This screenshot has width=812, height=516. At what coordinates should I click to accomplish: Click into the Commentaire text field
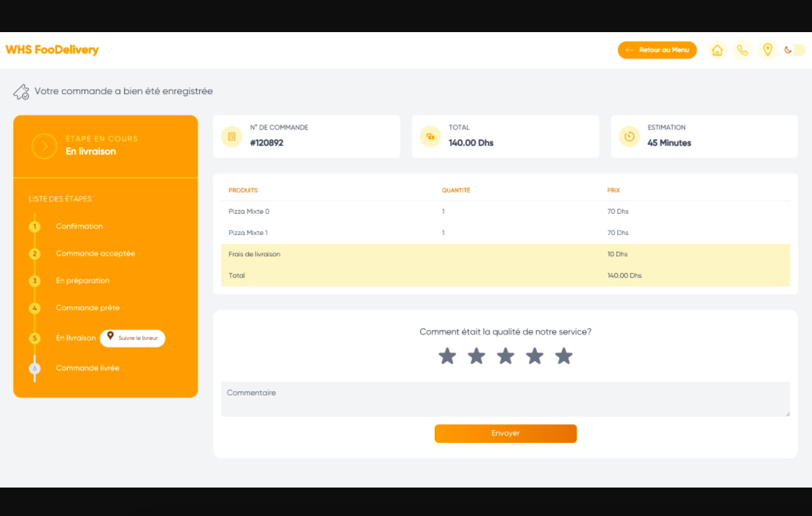(505, 399)
